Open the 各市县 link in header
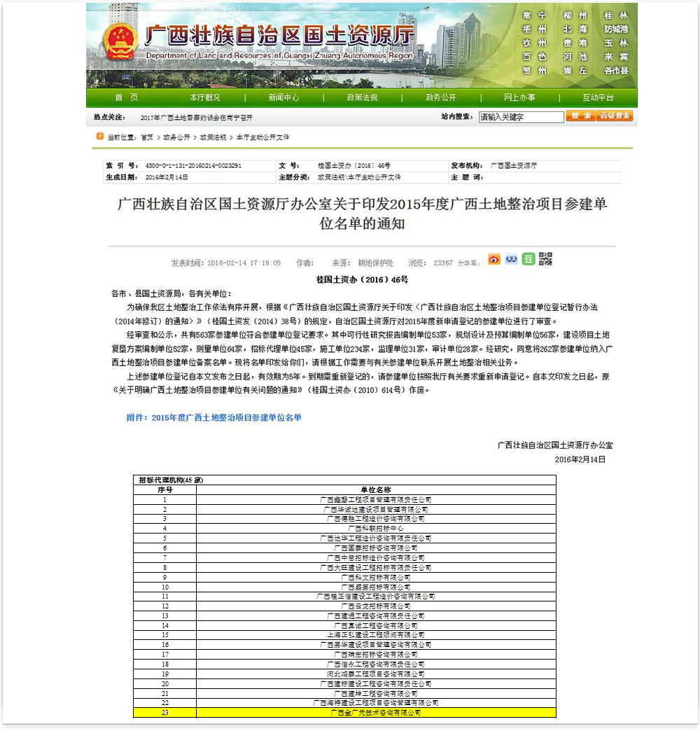The width and height of the screenshot is (700, 731). point(616,71)
